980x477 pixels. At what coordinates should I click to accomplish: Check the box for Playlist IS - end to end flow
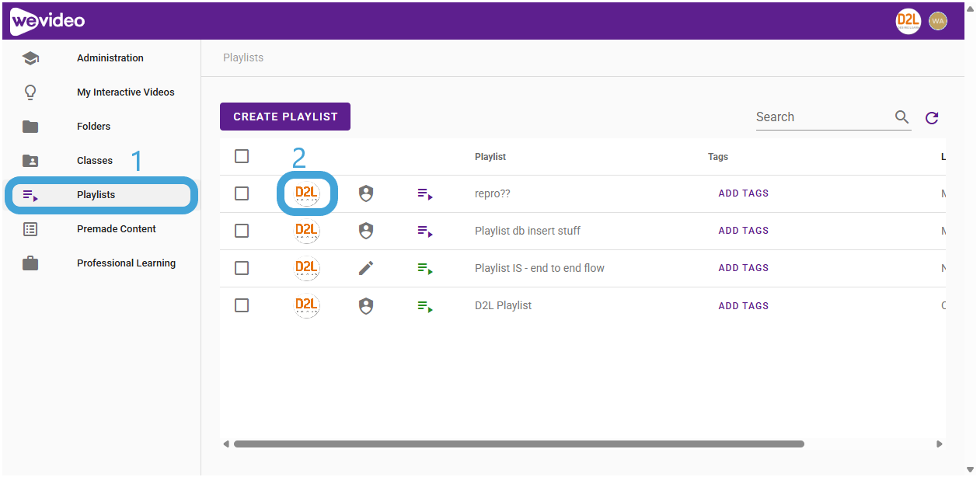pyautogui.click(x=242, y=268)
